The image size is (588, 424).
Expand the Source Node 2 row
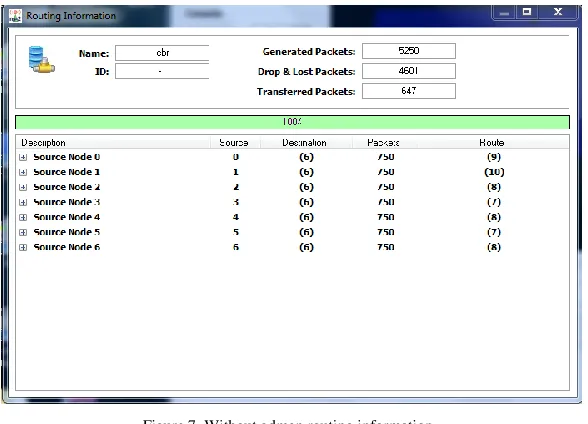click(x=23, y=187)
